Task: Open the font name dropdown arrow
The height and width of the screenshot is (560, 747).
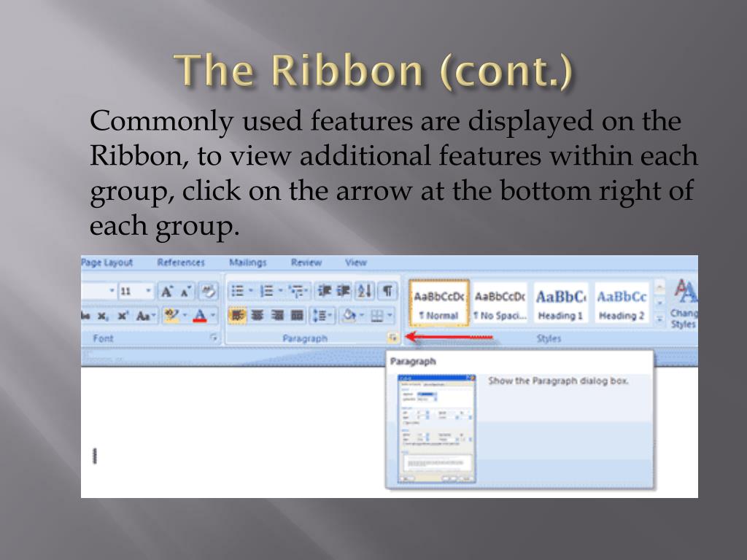Action: click(x=112, y=290)
